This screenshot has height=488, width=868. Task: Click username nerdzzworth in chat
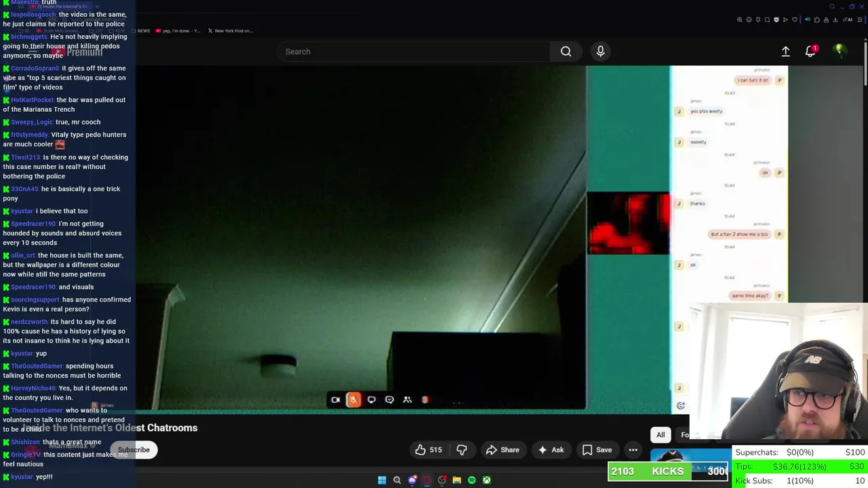tap(29, 322)
